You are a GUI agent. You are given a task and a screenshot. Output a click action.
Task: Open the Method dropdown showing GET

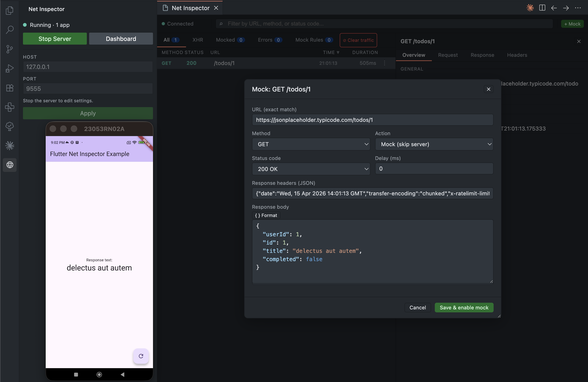[311, 144]
